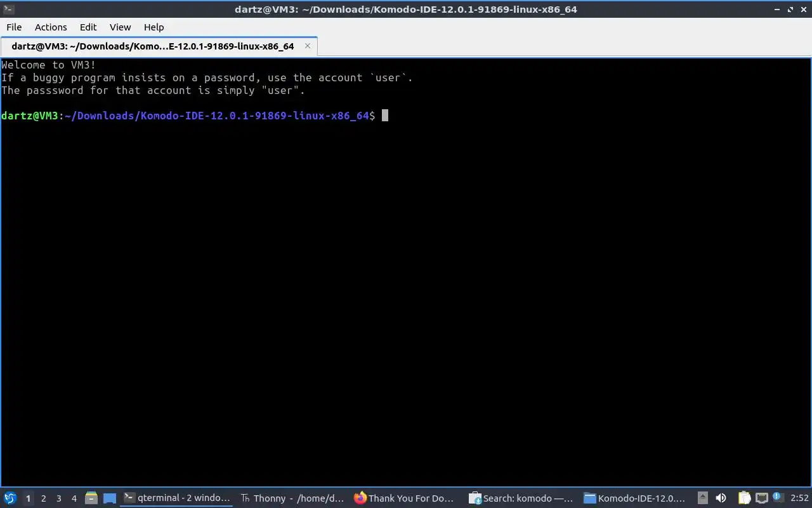Click the show desktop panel icon

110,498
